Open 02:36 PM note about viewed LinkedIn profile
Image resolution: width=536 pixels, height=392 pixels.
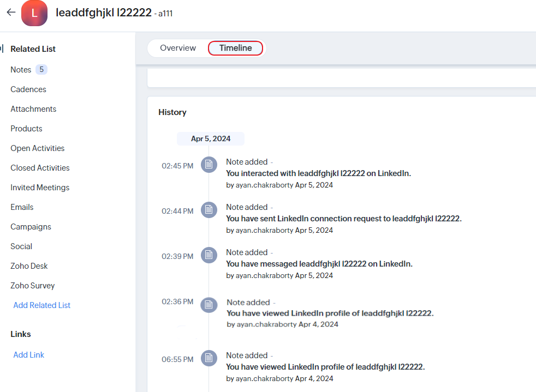(x=330, y=313)
